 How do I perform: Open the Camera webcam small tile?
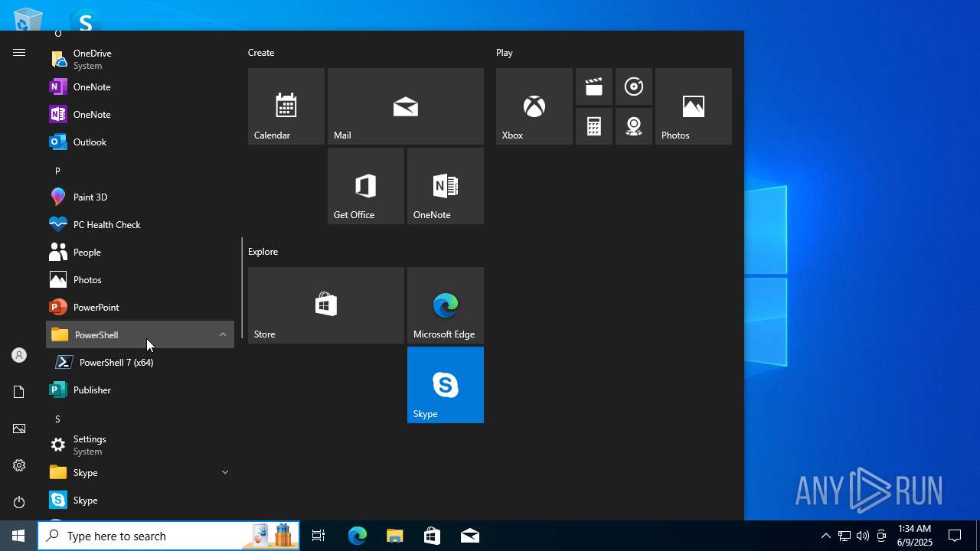[634, 126]
